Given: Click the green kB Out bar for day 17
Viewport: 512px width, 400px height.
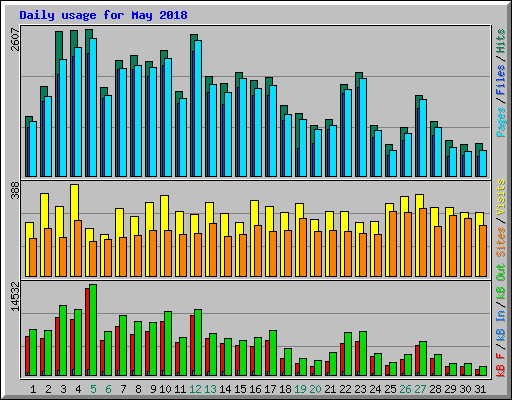Looking at the screenshot, I should point(273,353).
